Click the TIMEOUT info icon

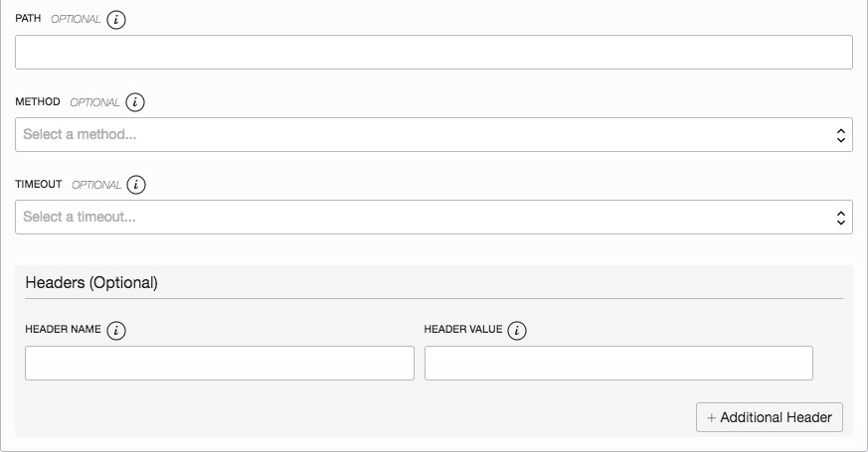[136, 185]
